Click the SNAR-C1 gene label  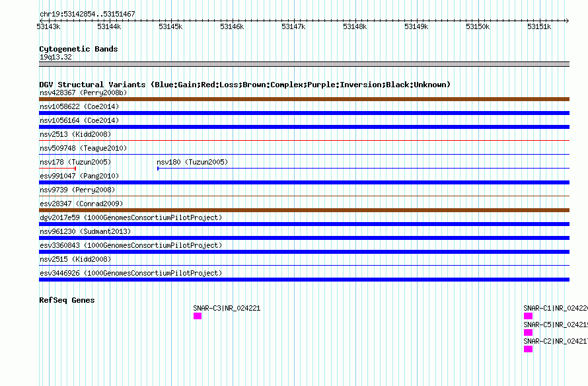[556, 308]
